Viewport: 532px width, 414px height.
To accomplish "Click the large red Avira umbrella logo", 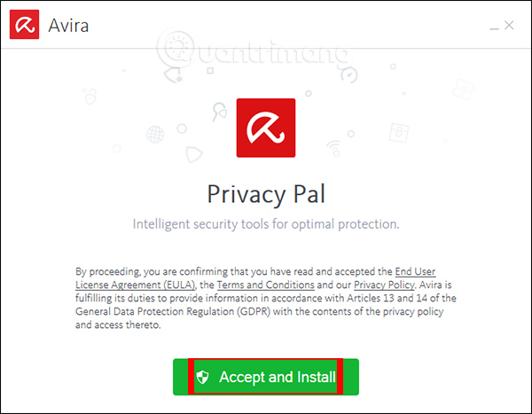I will pos(265,130).
